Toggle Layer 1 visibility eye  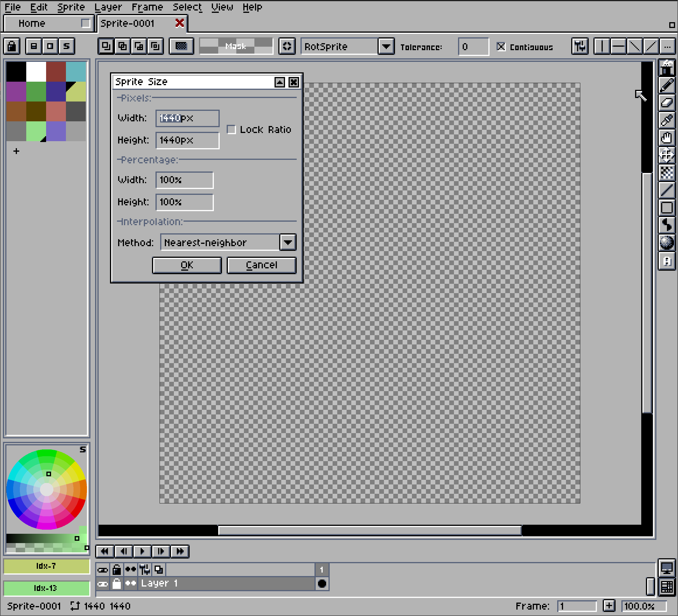click(x=103, y=584)
